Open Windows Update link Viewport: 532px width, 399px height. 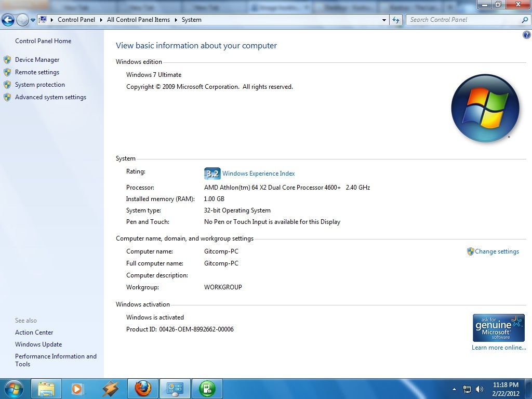tap(38, 344)
